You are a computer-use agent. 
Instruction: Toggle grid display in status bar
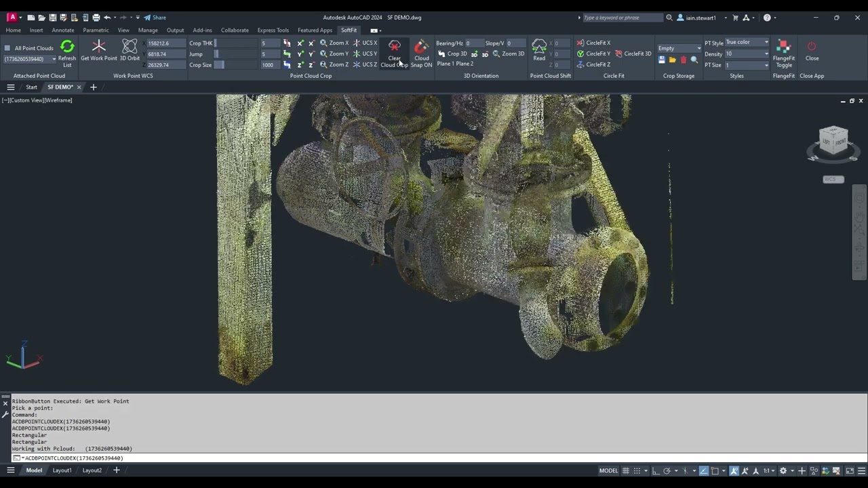point(626,470)
